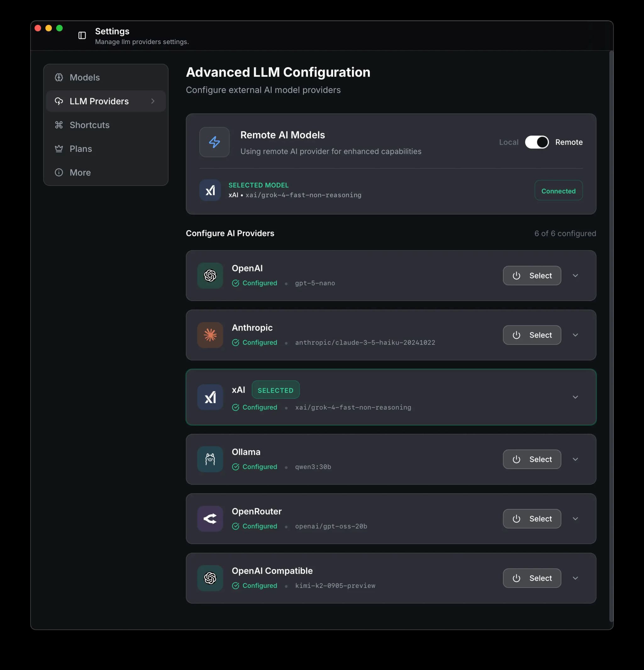Select the Anthropic provider
Viewport: 644px width, 670px height.
[532, 335]
